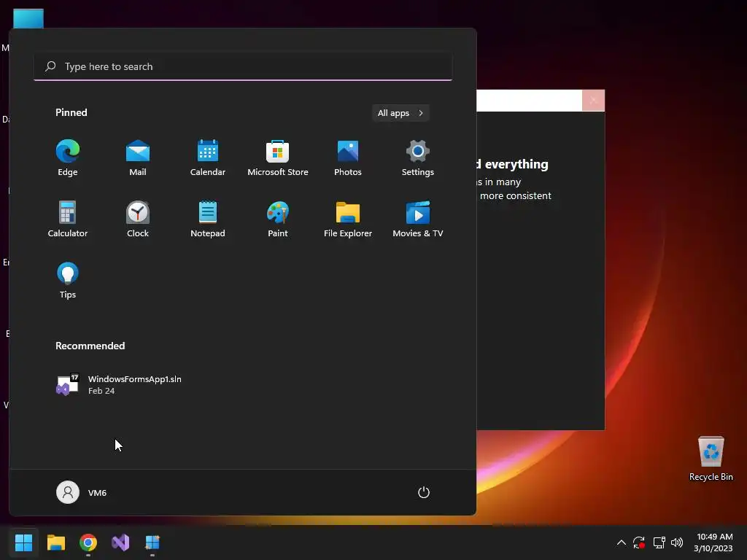Open Visual Studio on the taskbar
The width and height of the screenshot is (747, 560).
click(120, 542)
